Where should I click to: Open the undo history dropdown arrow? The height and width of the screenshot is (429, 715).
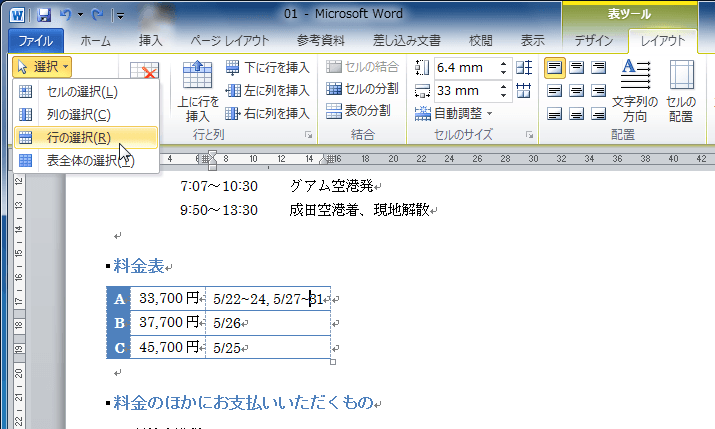click(80, 15)
